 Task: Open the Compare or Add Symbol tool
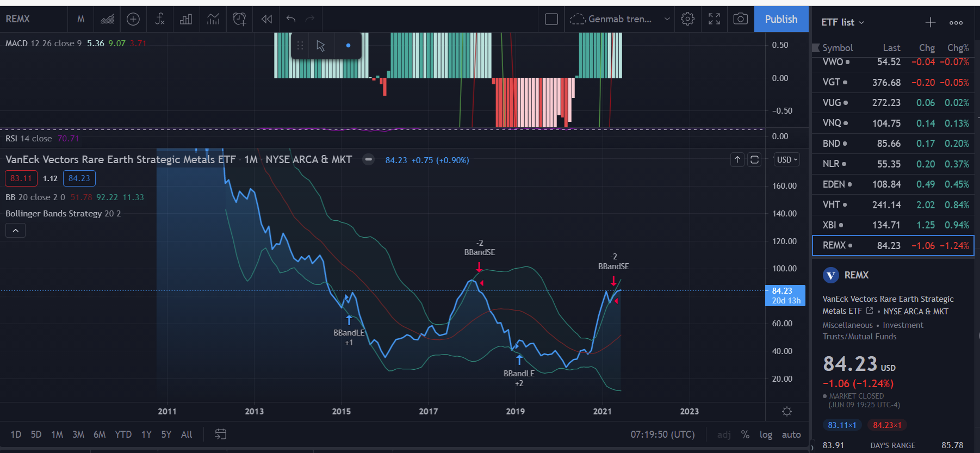(133, 20)
